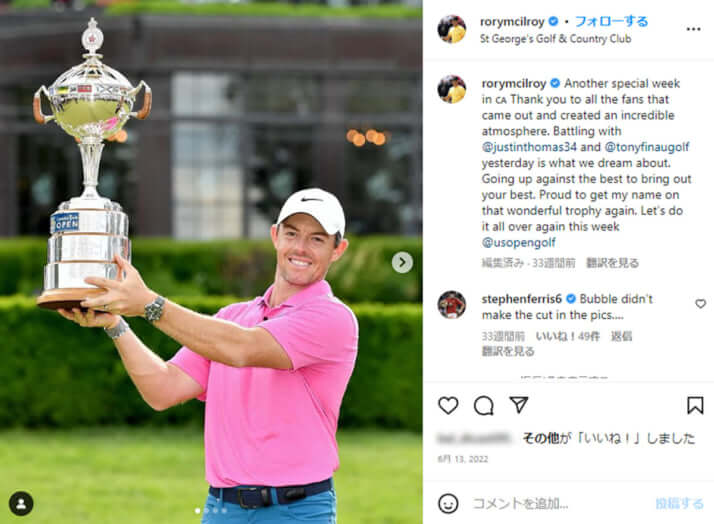Click the フォローする follow button

611,21
